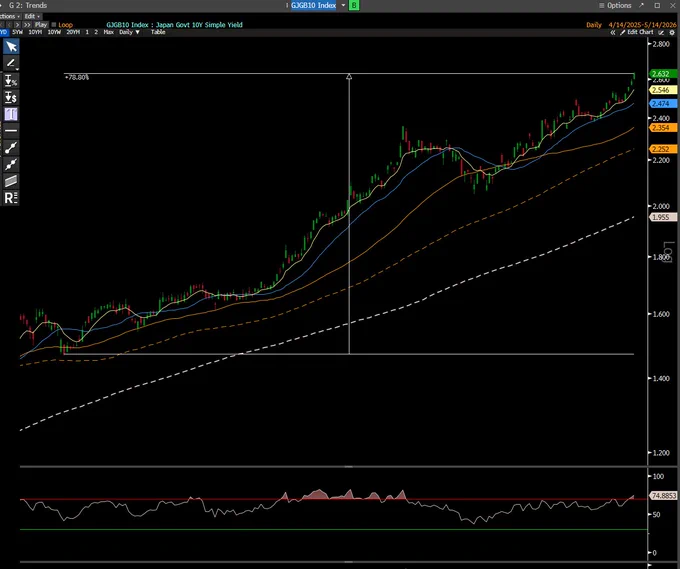Screen dimensions: 680x569
Task: Select the pencil annotation tool
Action: 11,63
